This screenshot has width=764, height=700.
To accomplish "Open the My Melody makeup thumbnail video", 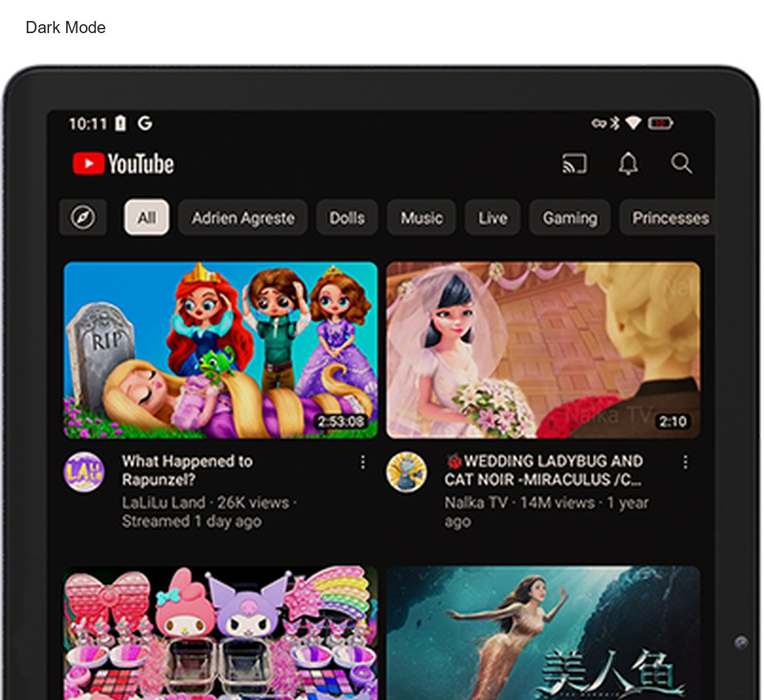I will point(221,633).
